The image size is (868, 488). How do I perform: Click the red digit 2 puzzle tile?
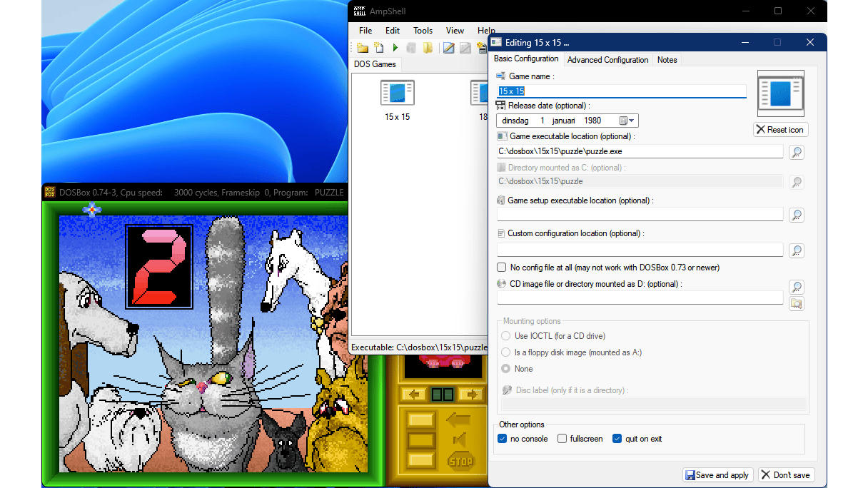(x=159, y=266)
